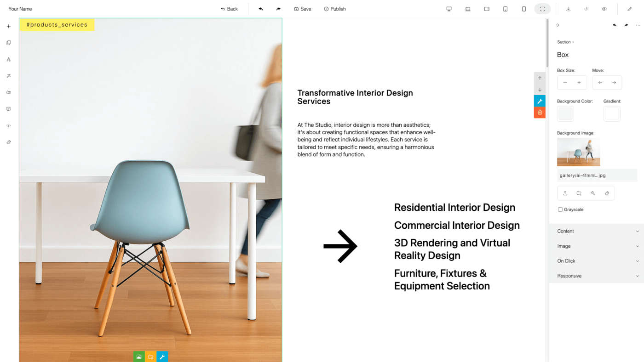Click the Section breadcrumb item
Viewport: 644px width, 362px height.
(563, 42)
